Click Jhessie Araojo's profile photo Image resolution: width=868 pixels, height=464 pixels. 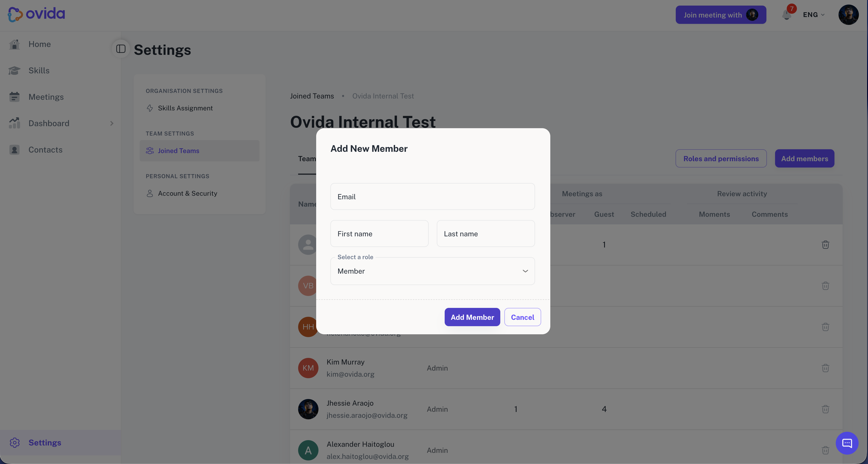pos(308,409)
